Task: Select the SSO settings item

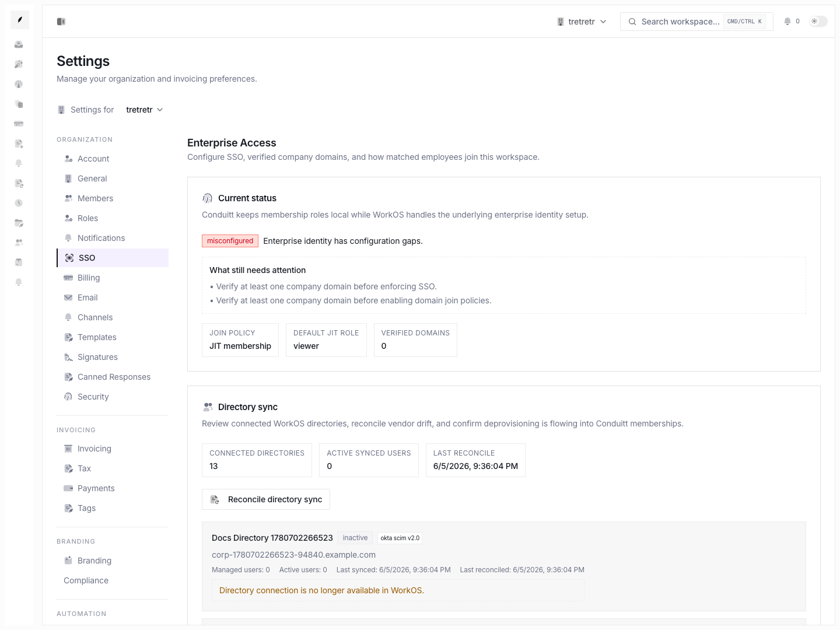Action: [113, 258]
